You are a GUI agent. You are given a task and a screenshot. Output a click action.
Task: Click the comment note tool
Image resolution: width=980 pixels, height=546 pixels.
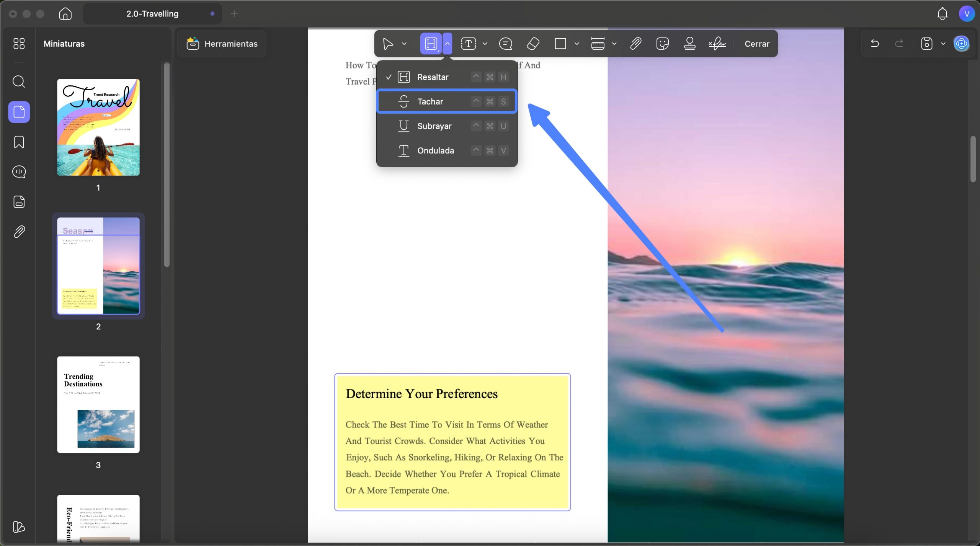point(505,44)
